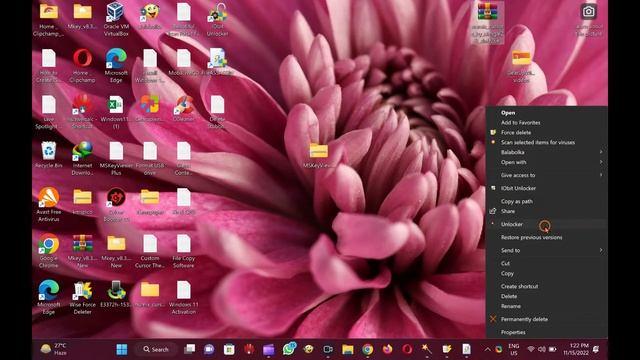Click the plain Unlocker entry in context menu
Viewport: 640px width, 360px height.
tap(546, 224)
